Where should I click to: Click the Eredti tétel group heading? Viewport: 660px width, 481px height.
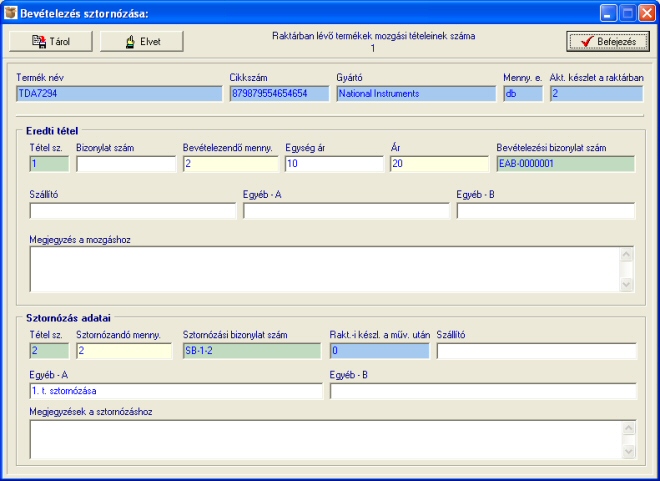[52, 131]
